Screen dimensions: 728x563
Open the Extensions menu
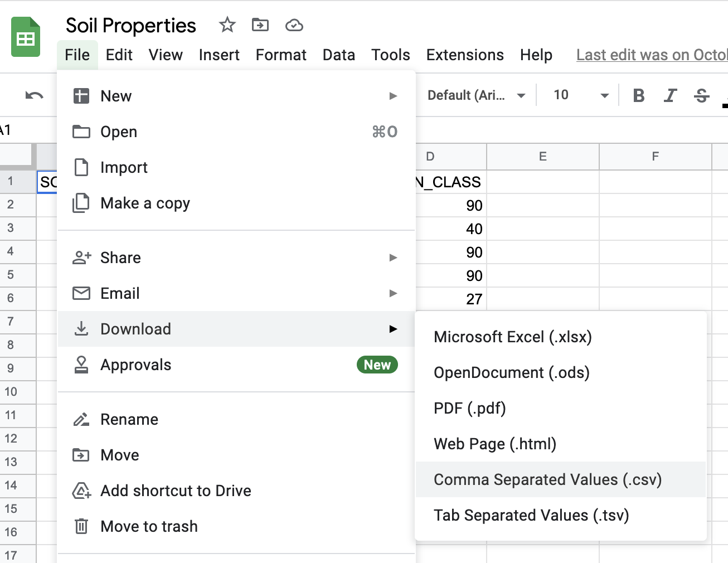(x=464, y=55)
